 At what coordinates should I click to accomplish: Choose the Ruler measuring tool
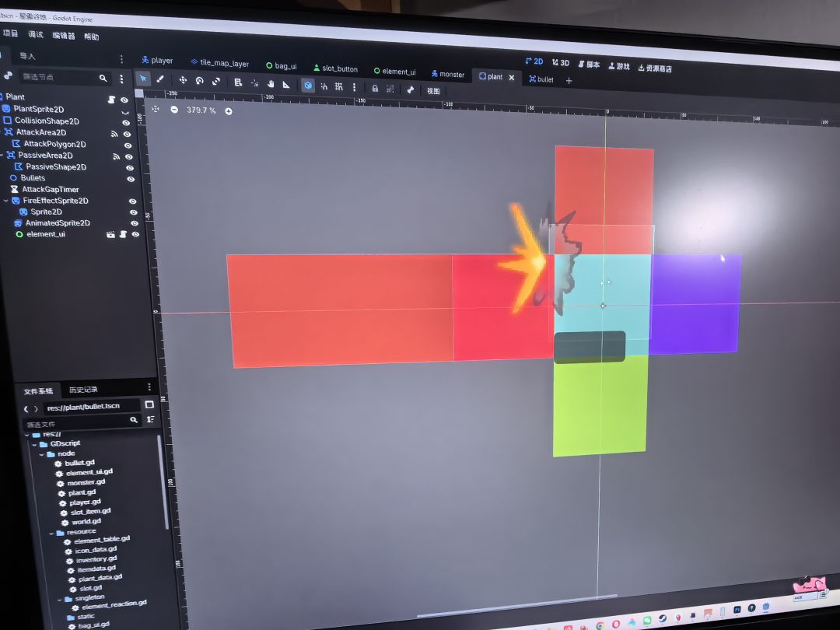tap(286, 84)
